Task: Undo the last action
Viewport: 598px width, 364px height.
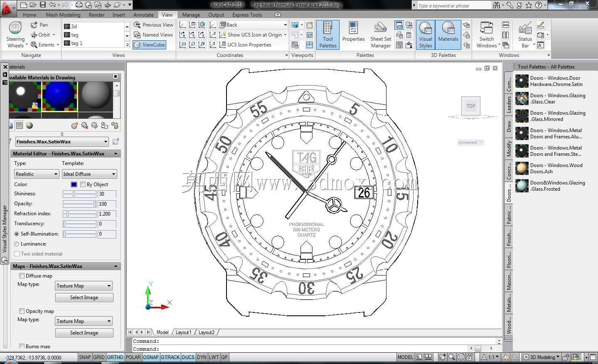Action: coord(52,5)
